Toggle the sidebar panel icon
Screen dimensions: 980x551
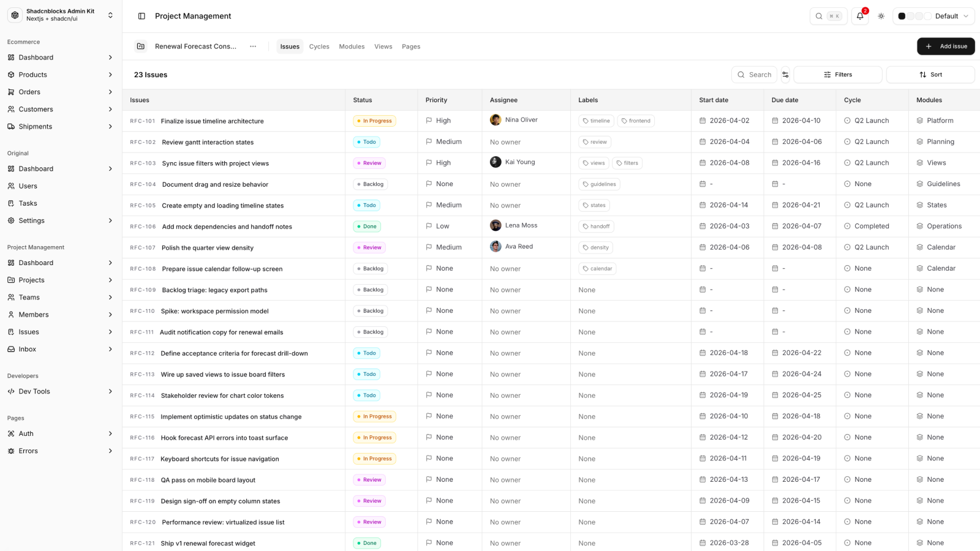pyautogui.click(x=141, y=16)
